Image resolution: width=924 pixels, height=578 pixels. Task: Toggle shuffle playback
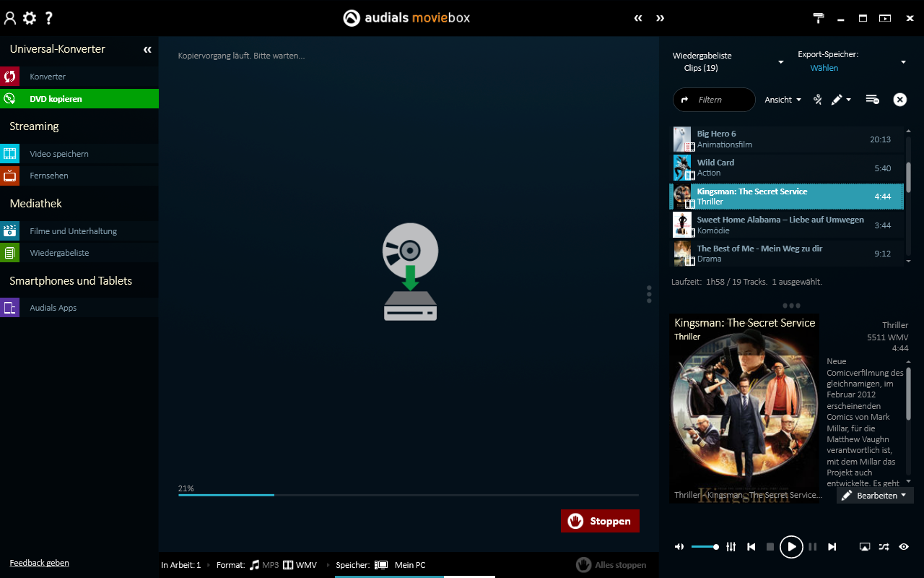pos(884,547)
